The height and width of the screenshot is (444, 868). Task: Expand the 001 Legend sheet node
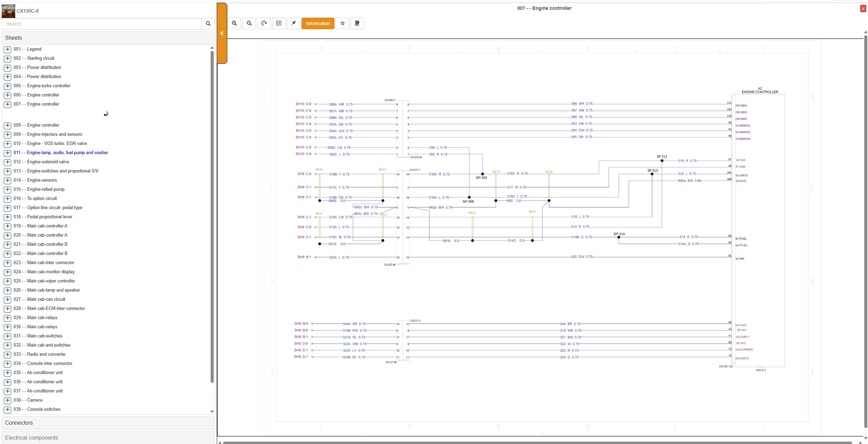pyautogui.click(x=7, y=49)
